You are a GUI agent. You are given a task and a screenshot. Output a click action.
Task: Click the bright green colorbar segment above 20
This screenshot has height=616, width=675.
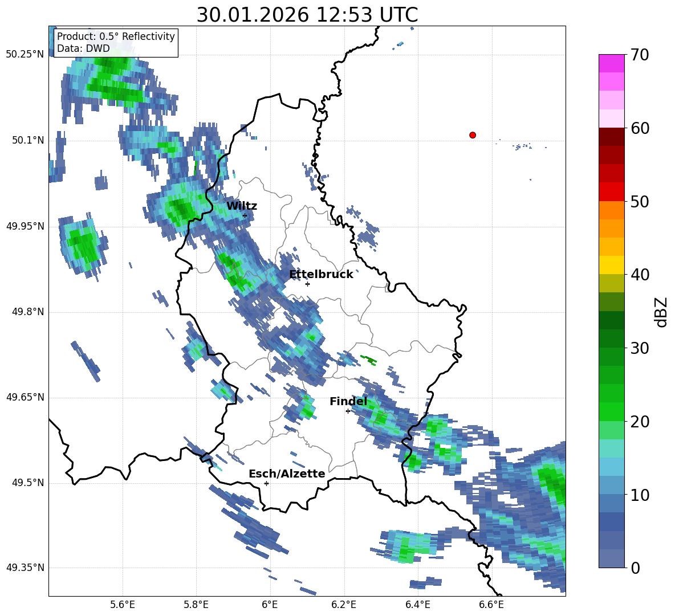click(x=612, y=411)
